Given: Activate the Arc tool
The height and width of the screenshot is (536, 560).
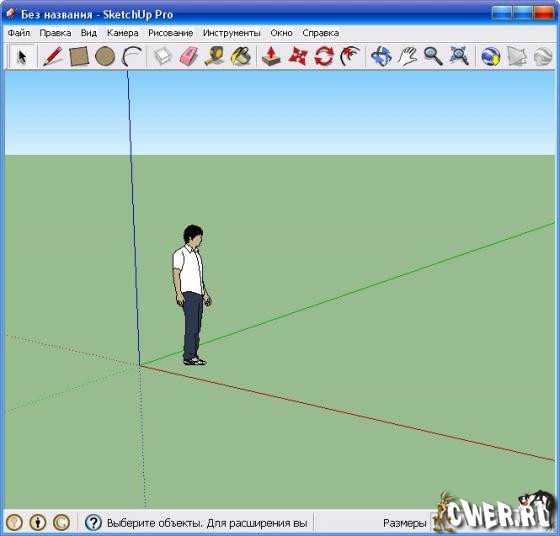Looking at the screenshot, I should tap(131, 56).
